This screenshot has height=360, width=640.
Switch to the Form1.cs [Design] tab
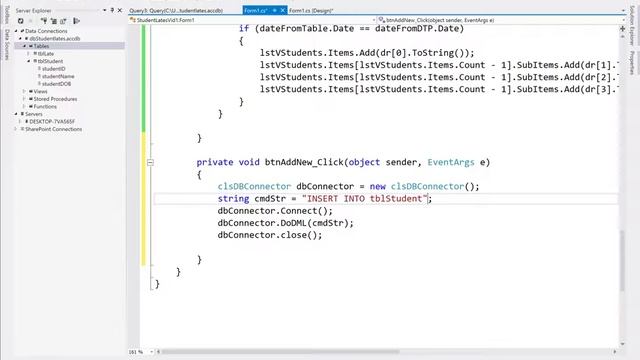pos(311,11)
